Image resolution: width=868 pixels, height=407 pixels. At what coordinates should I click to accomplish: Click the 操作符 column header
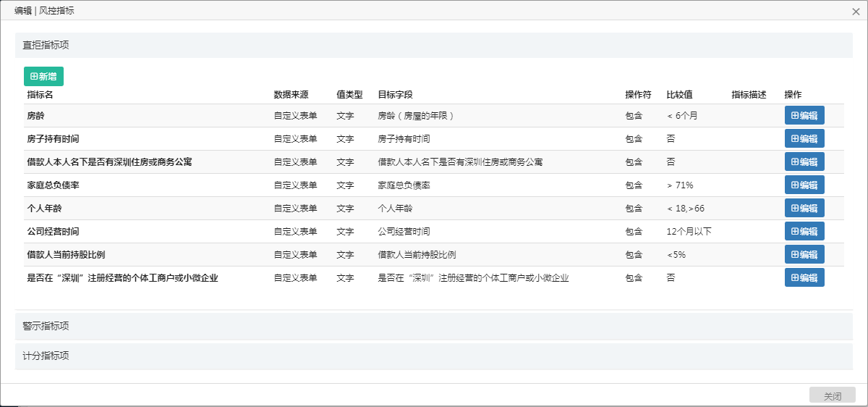[638, 95]
